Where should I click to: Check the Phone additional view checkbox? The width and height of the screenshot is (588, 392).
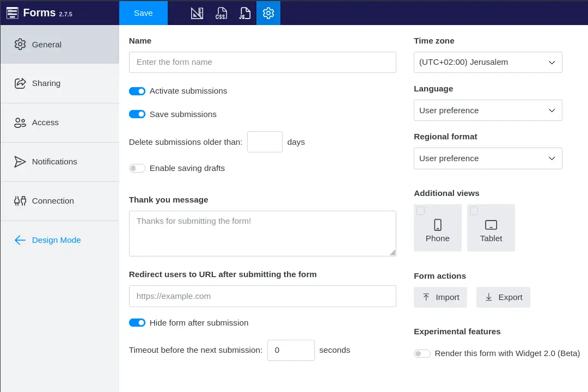[x=420, y=211]
